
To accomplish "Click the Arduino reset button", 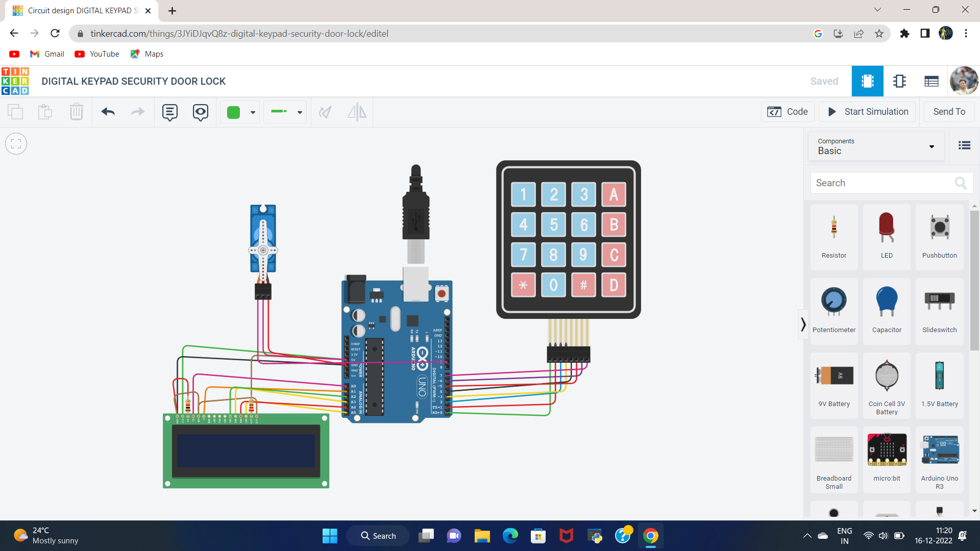I will coord(442,293).
